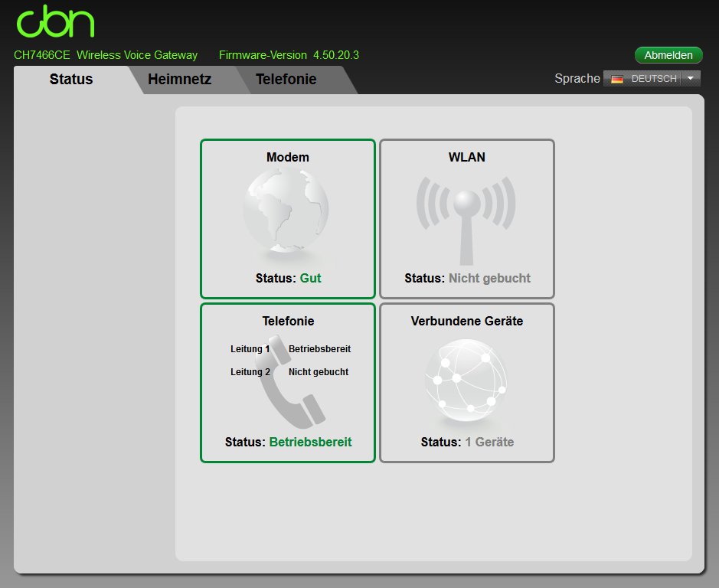Expand language list with arrow

coord(691,78)
